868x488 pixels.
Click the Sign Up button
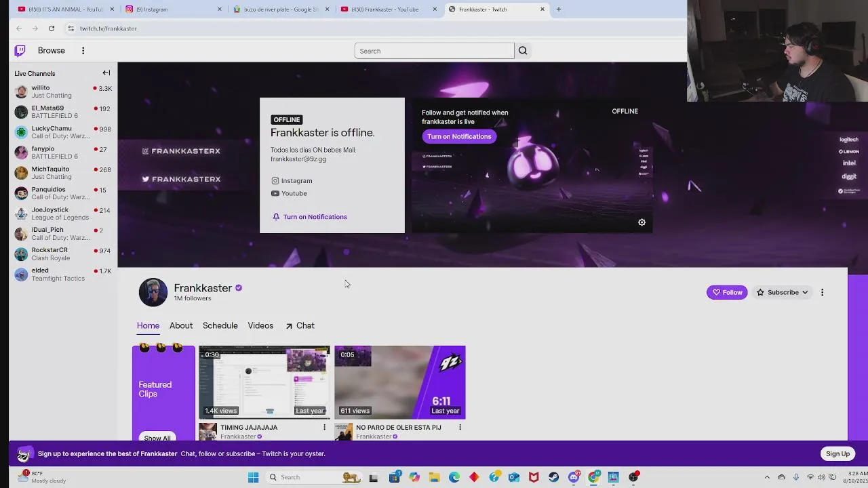837,453
